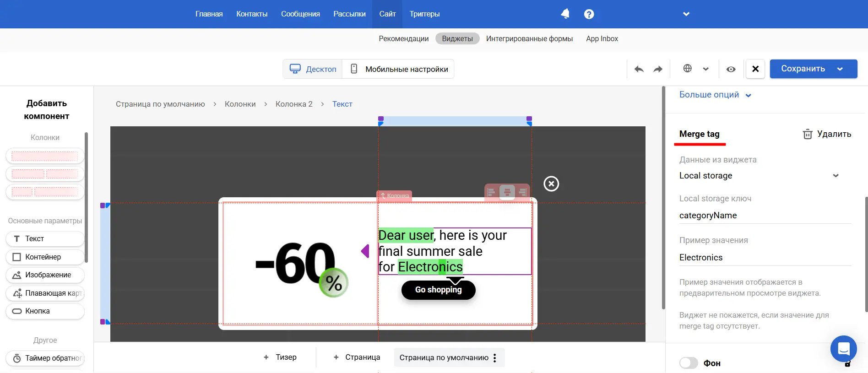The width and height of the screenshot is (868, 373).
Task: Click the popup's round close icon
Action: click(551, 184)
